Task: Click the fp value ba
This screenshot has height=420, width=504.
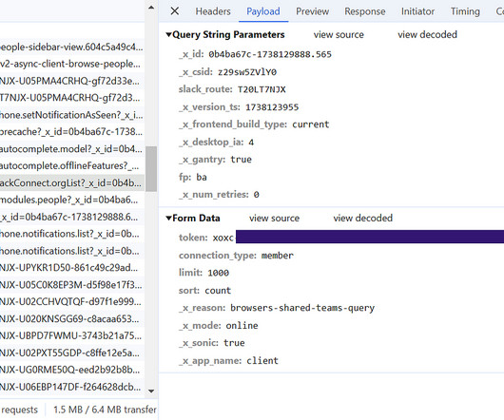Action: (x=202, y=177)
